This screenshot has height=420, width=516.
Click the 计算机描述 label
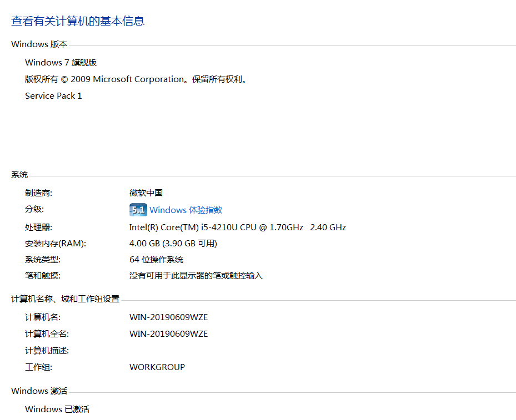tap(47, 351)
